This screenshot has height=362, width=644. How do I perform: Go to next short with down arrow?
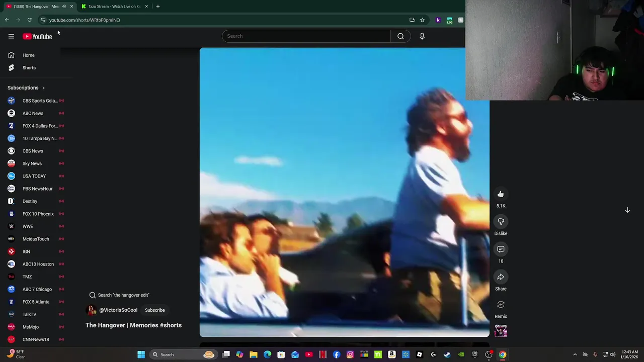tap(627, 210)
